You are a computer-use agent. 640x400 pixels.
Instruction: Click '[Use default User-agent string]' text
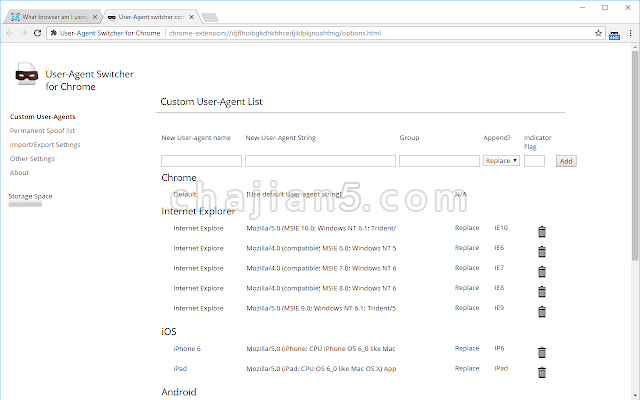[294, 194]
